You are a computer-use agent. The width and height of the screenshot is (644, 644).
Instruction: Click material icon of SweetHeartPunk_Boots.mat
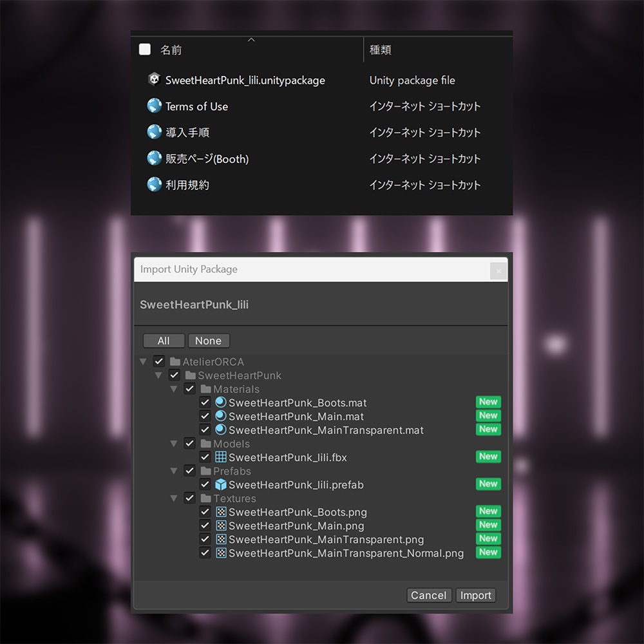coord(221,402)
